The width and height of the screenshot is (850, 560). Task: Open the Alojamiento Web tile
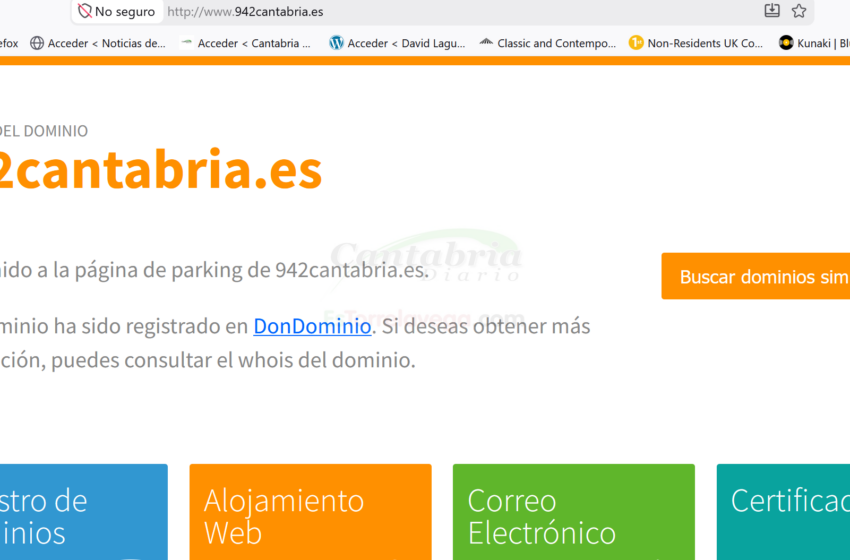[311, 512]
